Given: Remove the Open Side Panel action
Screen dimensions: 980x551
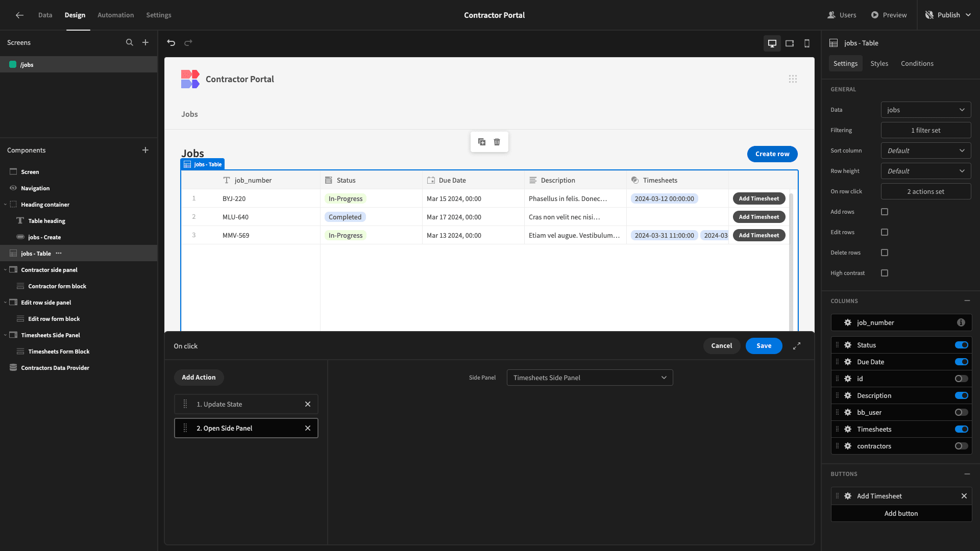Looking at the screenshot, I should coord(308,428).
